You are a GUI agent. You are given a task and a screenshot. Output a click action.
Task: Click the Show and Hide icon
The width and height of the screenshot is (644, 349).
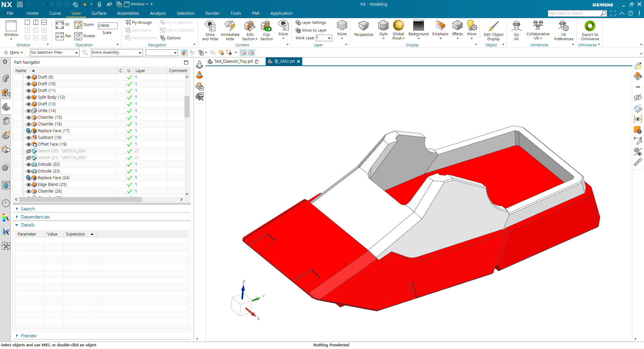[x=210, y=27]
